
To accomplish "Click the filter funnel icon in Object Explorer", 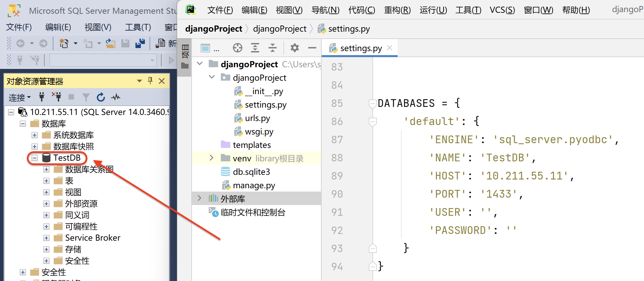I will coord(86,97).
